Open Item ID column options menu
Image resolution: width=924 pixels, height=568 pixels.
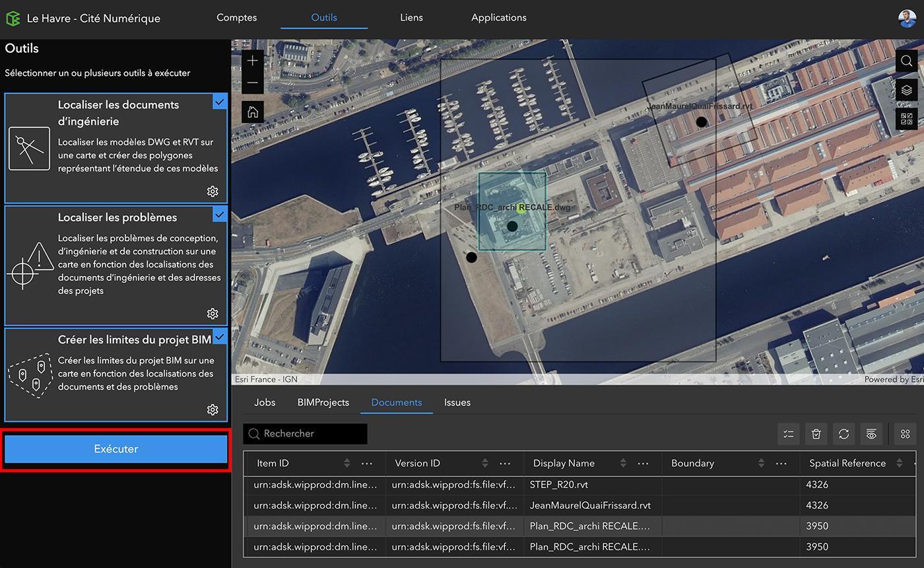coord(367,463)
